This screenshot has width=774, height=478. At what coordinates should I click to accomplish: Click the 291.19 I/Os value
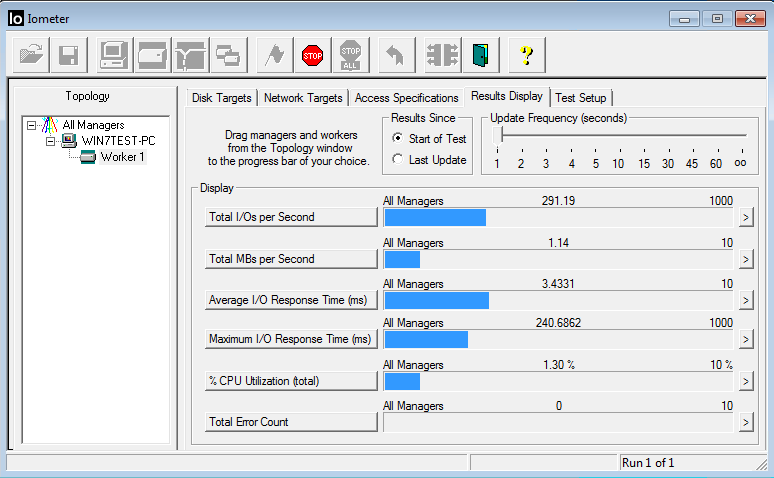(558, 201)
